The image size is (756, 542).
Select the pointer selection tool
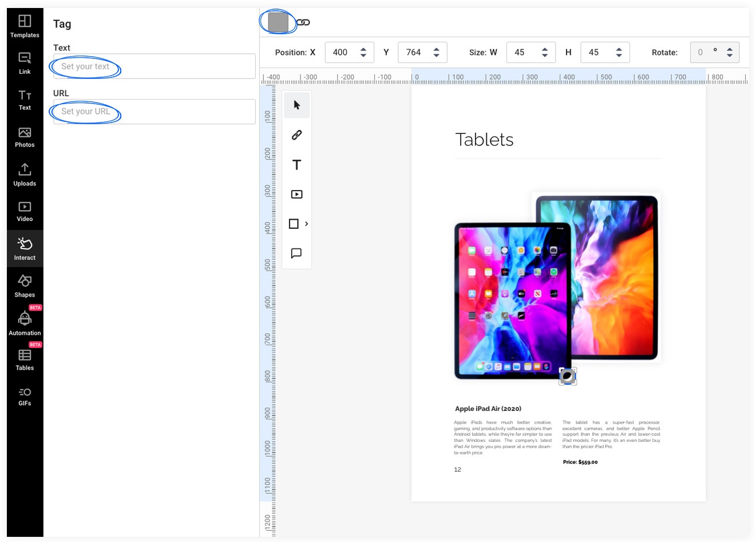(296, 105)
